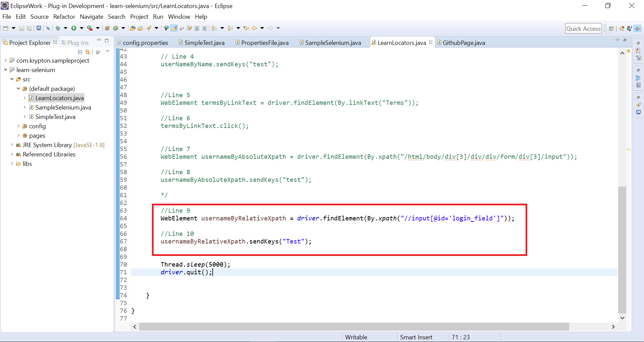Click the Open Type icon

[x=133, y=28]
